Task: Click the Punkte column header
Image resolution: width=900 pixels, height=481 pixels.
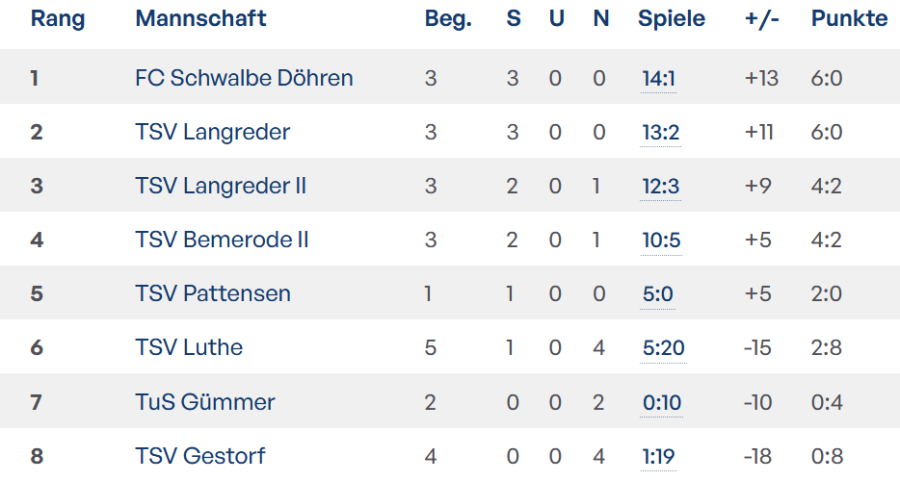Action: pos(849,19)
